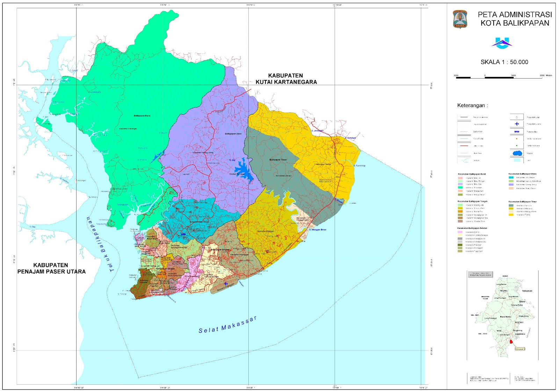The height and width of the screenshot is (392, 559).
Task: Select the dark olive Prapatan swatch
Action: [x=460, y=245]
